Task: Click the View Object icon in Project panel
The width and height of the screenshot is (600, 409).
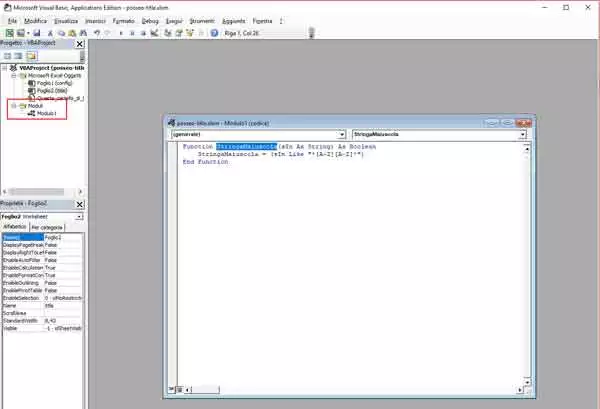Action: coord(18,56)
